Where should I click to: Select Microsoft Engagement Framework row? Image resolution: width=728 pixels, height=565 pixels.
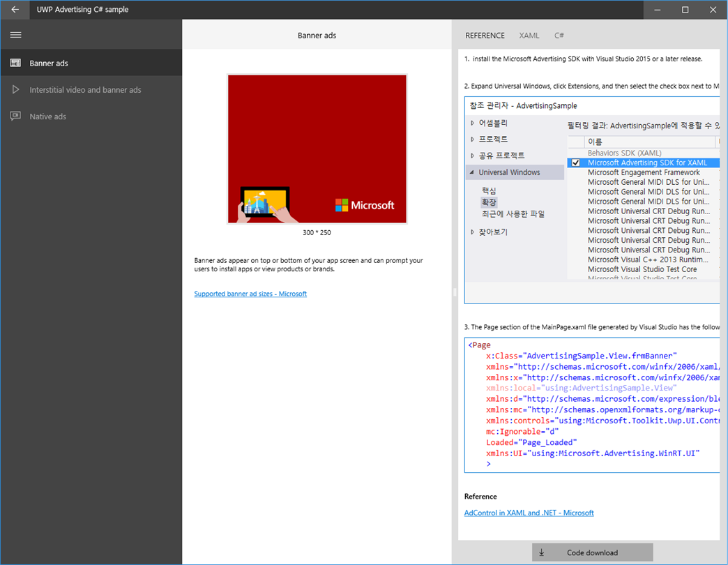[x=644, y=172]
